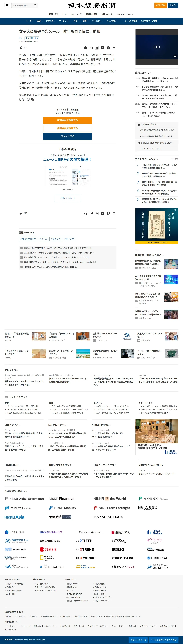Click the header ログイン button

[x=173, y=5]
